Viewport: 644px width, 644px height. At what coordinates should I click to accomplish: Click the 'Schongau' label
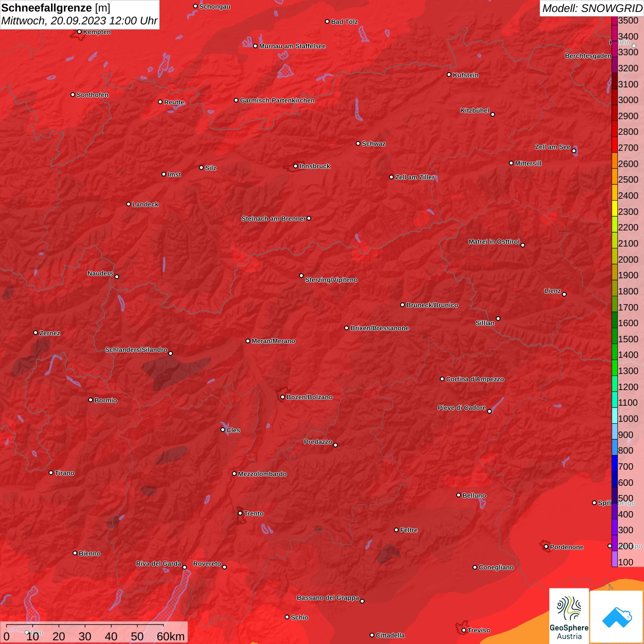215,6
